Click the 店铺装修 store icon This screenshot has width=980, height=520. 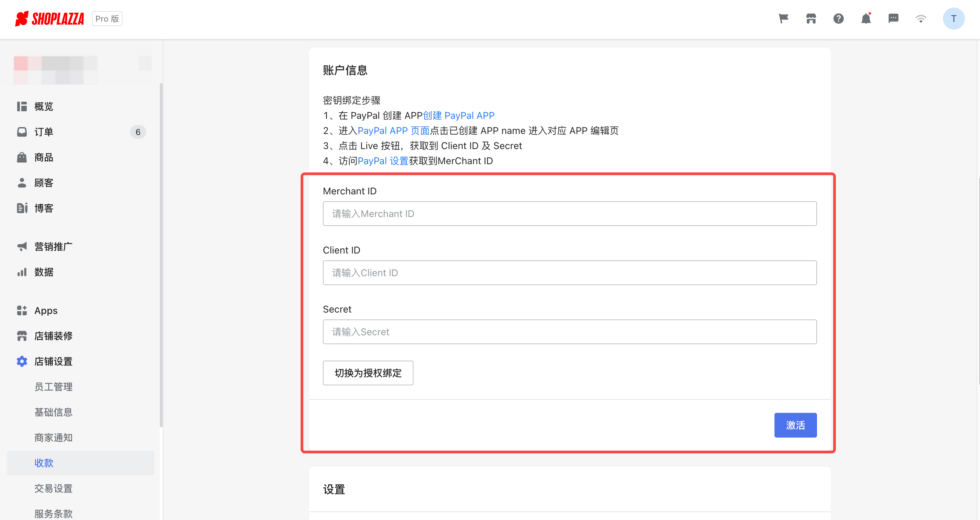point(22,336)
